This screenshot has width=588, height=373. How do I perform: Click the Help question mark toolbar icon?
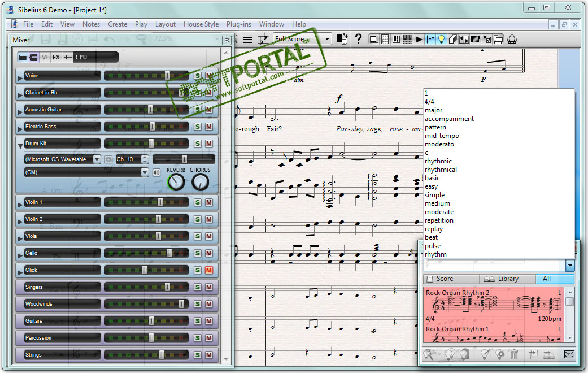[358, 39]
